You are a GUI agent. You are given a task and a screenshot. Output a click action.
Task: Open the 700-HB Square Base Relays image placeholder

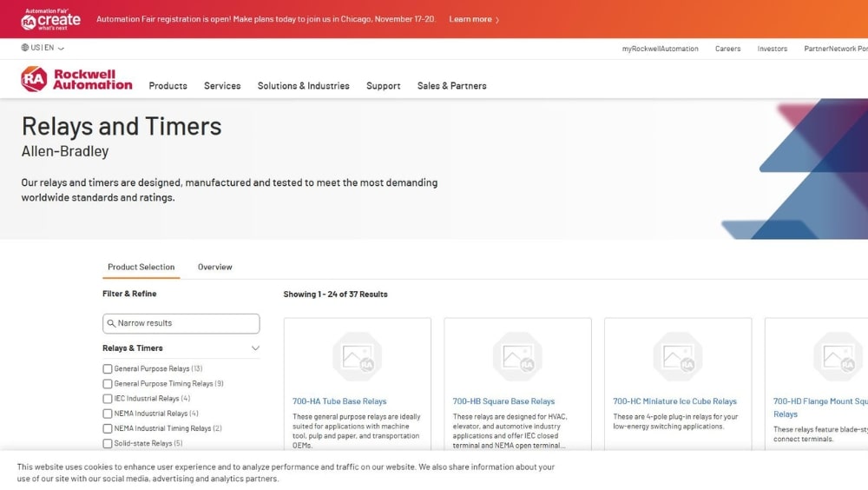(517, 357)
